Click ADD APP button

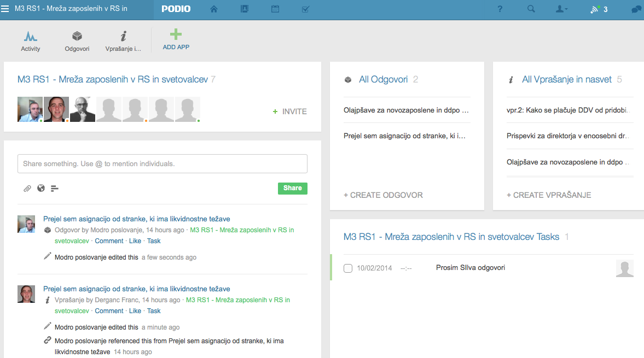click(176, 40)
